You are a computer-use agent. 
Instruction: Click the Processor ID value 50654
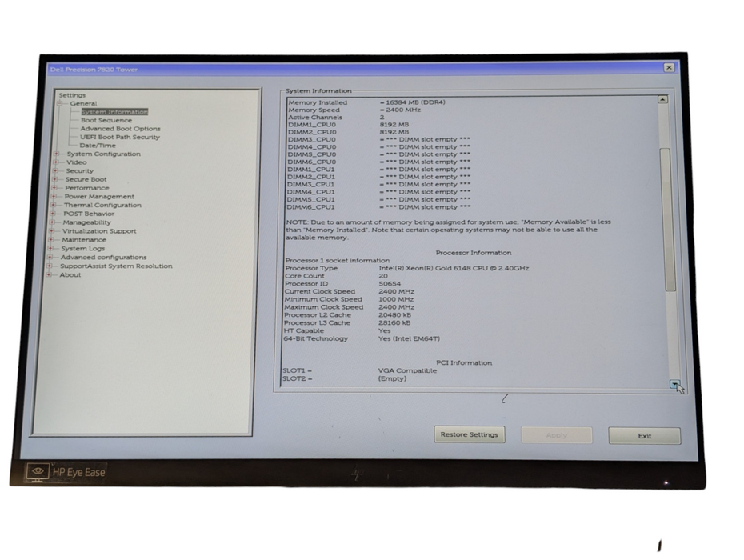click(390, 284)
